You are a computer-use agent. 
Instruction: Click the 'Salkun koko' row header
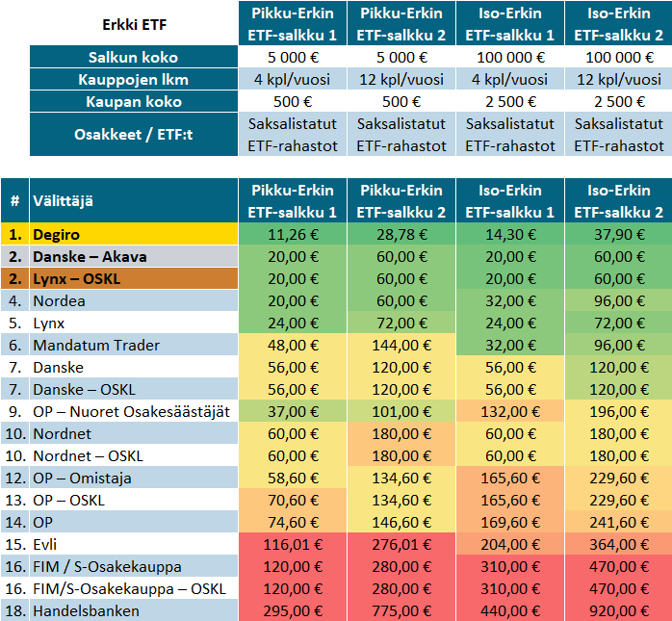tap(134, 57)
